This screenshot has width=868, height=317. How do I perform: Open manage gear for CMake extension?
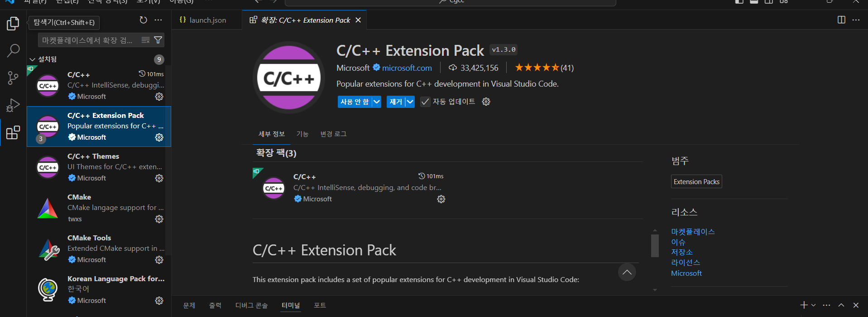click(x=159, y=219)
